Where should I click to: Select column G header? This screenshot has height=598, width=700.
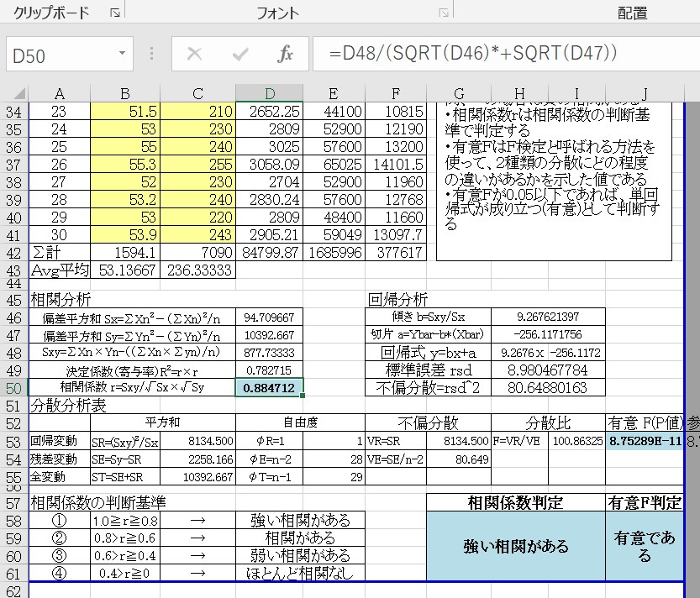pos(459,94)
